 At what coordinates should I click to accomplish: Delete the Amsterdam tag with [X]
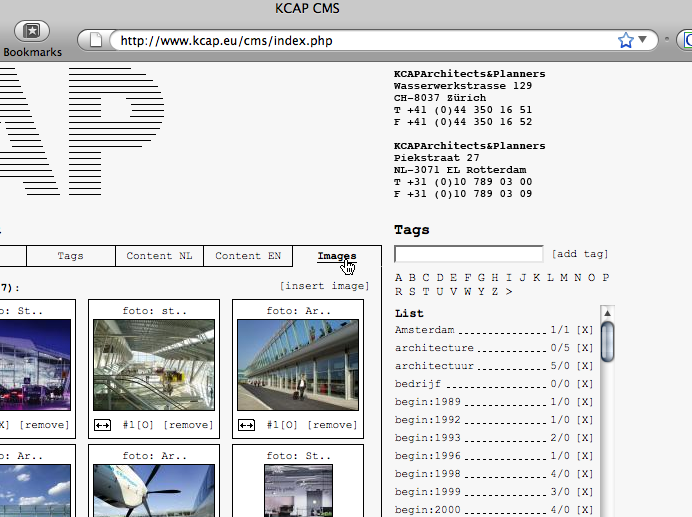pyautogui.click(x=585, y=330)
